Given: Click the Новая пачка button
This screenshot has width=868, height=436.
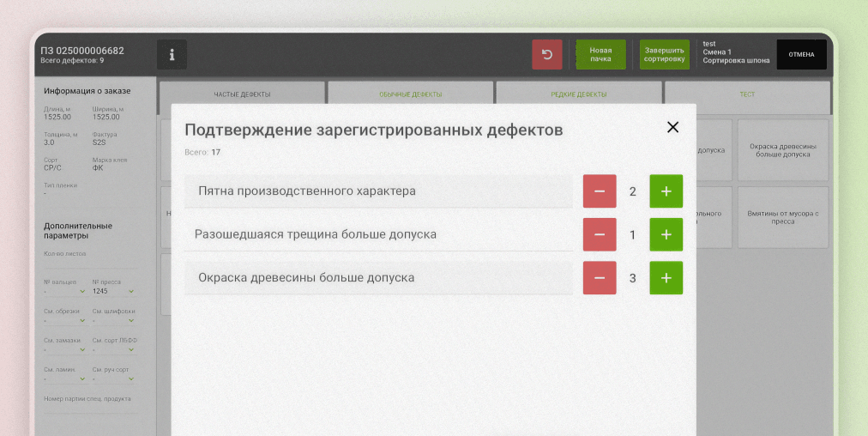Looking at the screenshot, I should click(x=600, y=55).
